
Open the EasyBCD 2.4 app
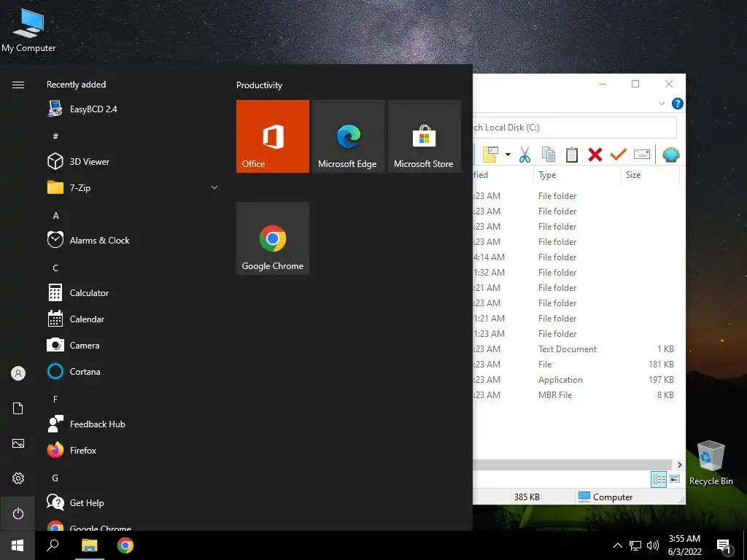point(133,109)
